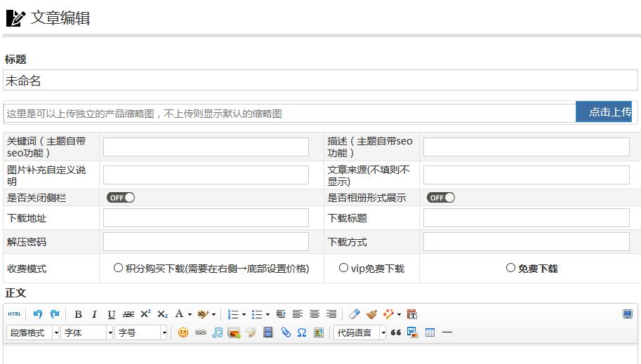Click the paste as plain text icon

[412, 314]
